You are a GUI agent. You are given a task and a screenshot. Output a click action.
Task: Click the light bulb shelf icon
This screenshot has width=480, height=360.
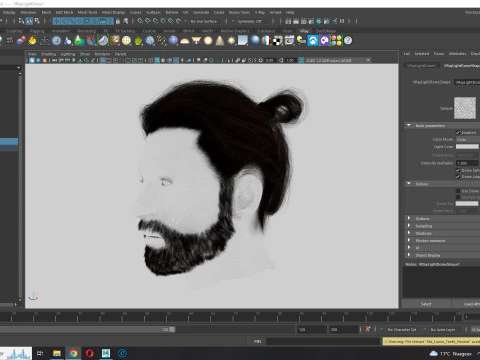[301, 41]
